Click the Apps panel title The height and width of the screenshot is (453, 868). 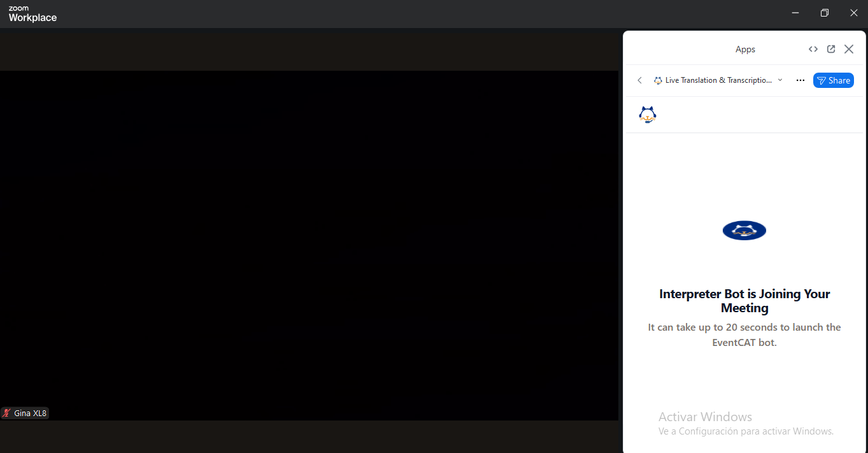point(745,49)
